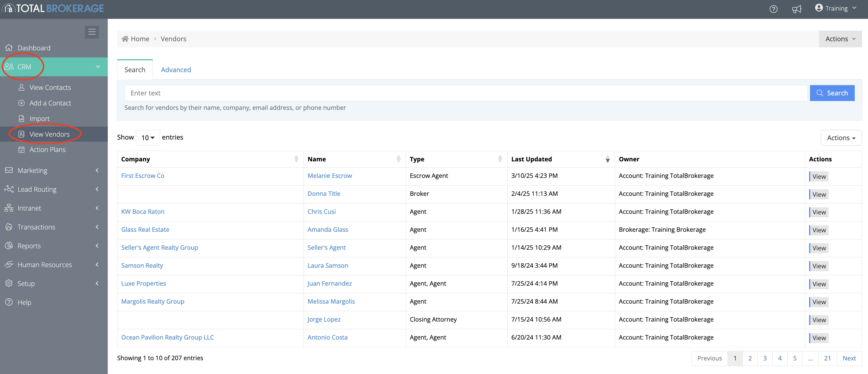This screenshot has height=374, width=868.
Task: Click the Import file icon
Action: click(21, 119)
